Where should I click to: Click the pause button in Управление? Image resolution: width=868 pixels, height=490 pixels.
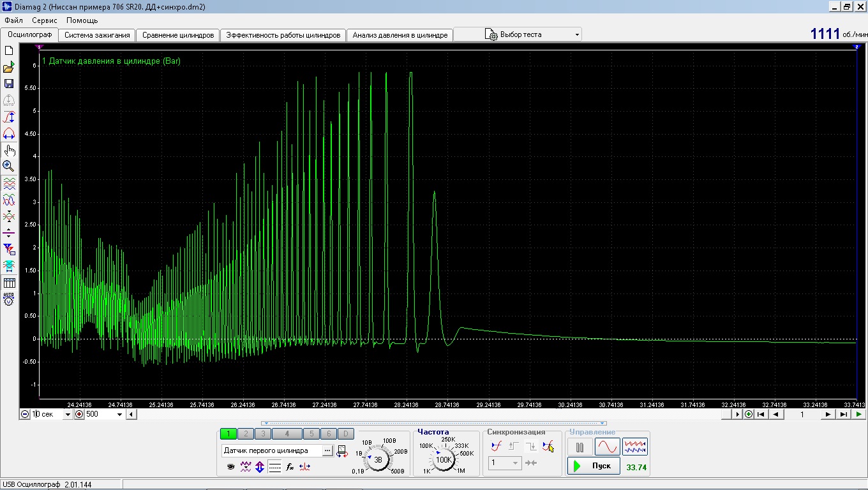tap(580, 447)
